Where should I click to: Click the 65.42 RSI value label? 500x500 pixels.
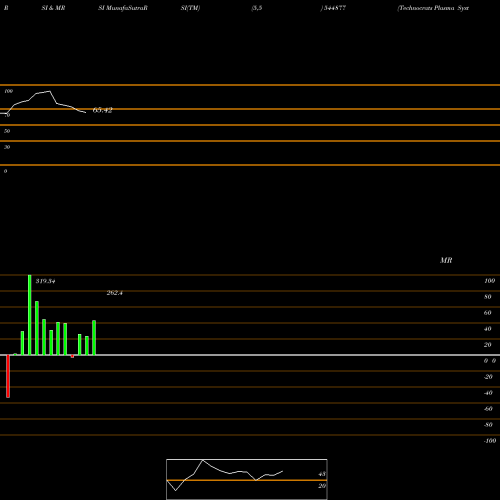(x=102, y=110)
